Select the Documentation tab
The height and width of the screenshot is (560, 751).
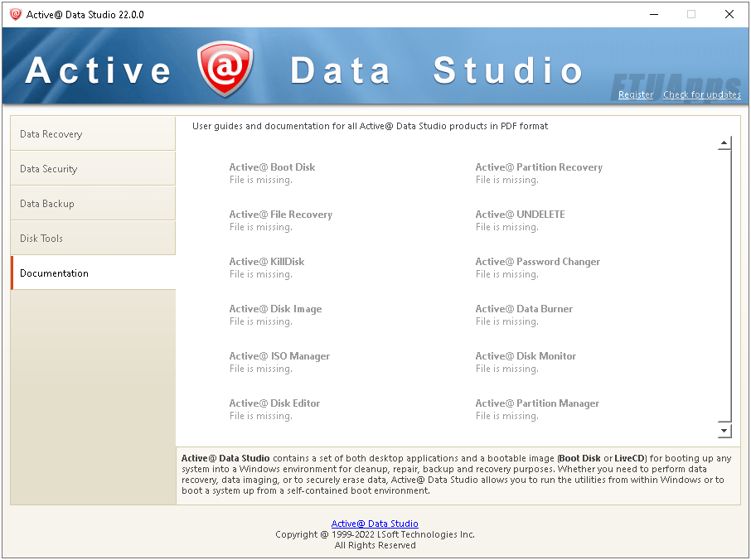coord(93,273)
